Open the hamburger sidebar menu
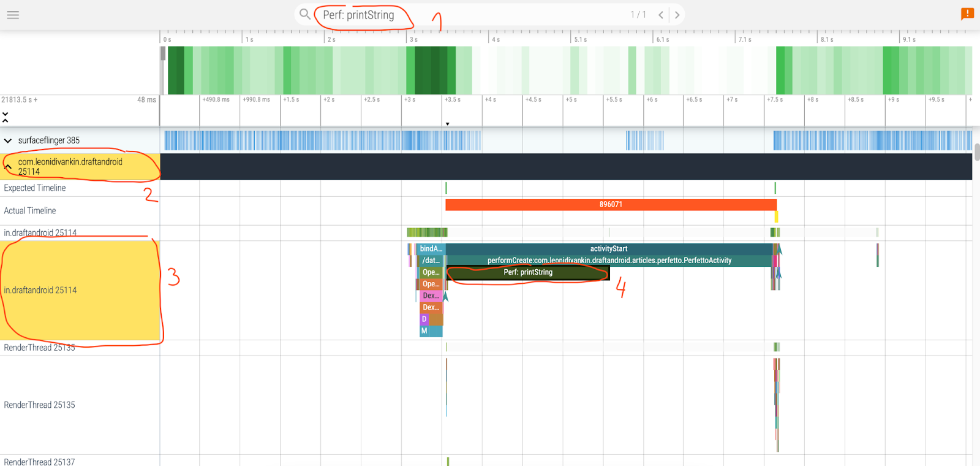Viewport: 980px width, 466px height. pyautogui.click(x=13, y=15)
